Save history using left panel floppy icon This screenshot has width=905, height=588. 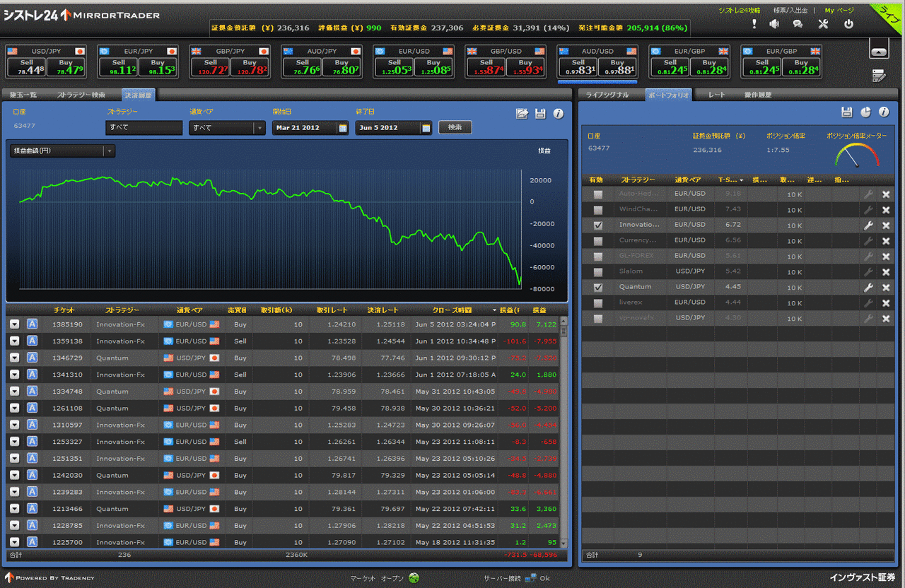(540, 113)
